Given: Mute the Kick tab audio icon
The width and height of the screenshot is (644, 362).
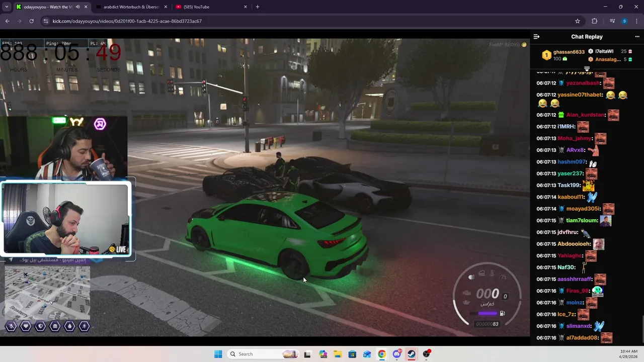Looking at the screenshot, I should pos(77,7).
